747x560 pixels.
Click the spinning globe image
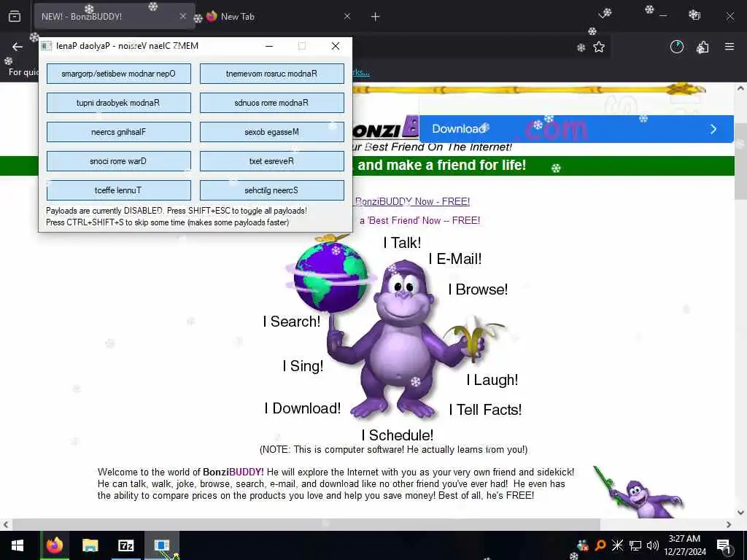pos(330,276)
